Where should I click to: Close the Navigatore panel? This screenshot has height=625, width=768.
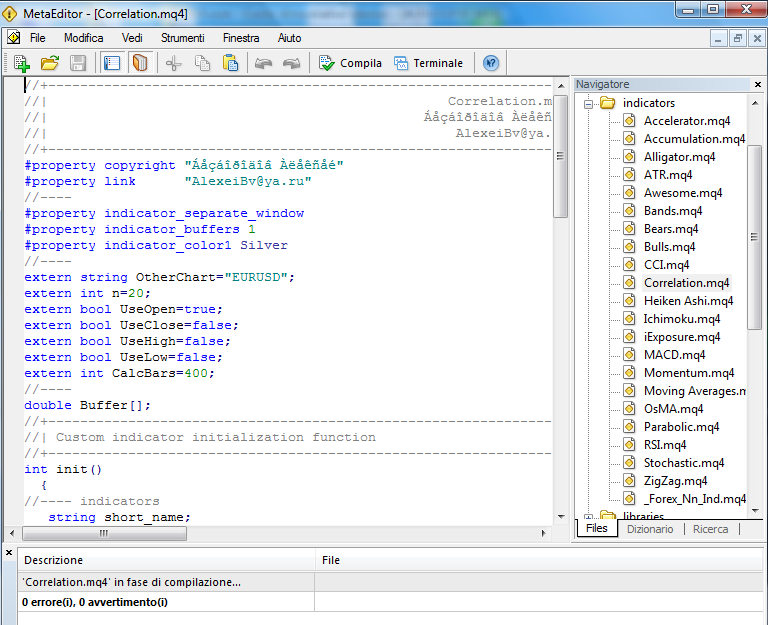click(x=758, y=84)
